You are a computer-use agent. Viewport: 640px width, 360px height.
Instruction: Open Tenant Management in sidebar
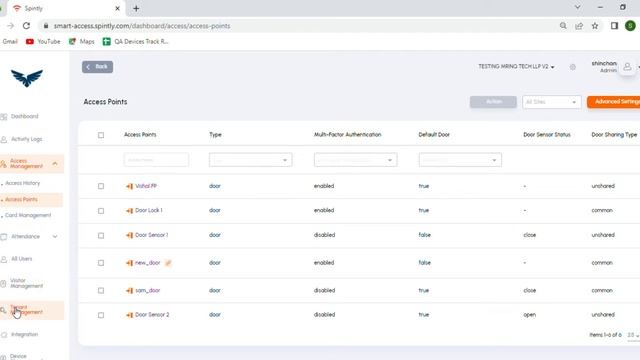(x=27, y=310)
